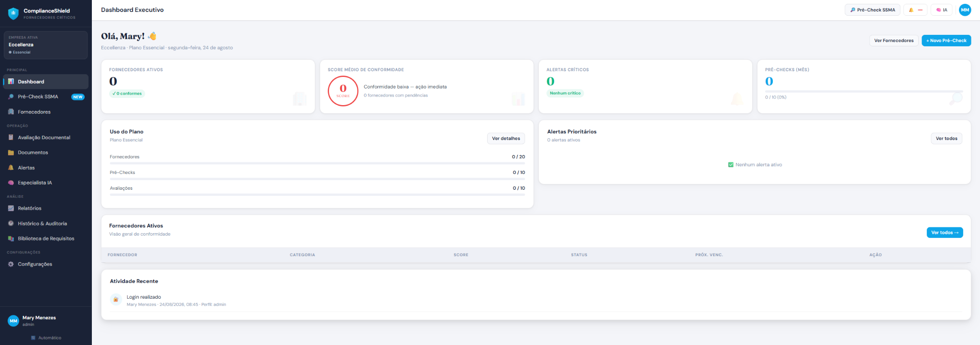
Task: Click the Fornecedores building icon in sidebar
Action: (x=11, y=112)
